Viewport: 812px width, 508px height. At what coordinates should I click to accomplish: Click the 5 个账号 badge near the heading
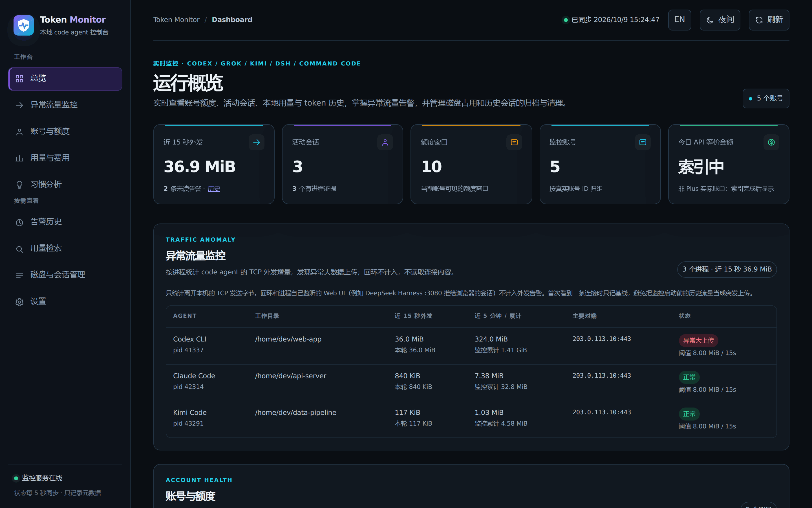[x=766, y=98]
